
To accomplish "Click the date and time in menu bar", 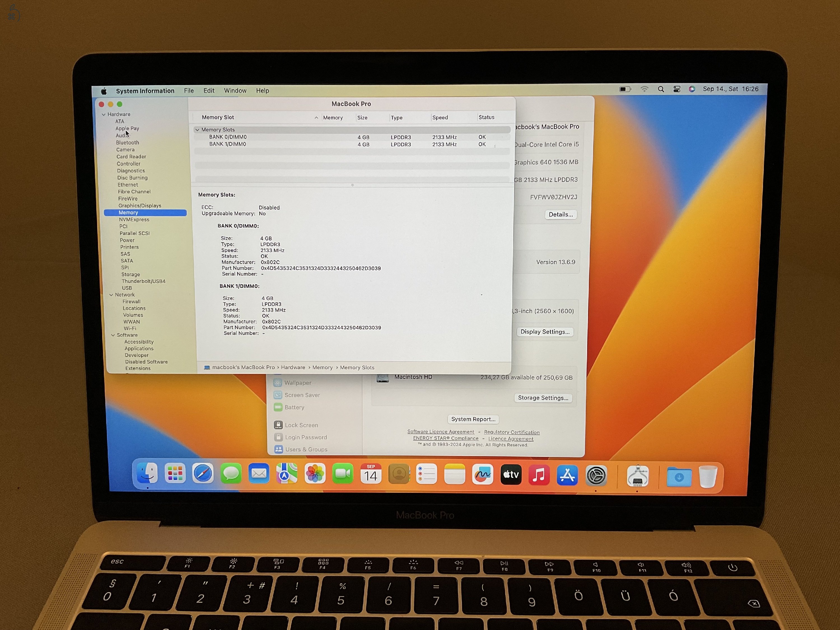I will [x=731, y=89].
